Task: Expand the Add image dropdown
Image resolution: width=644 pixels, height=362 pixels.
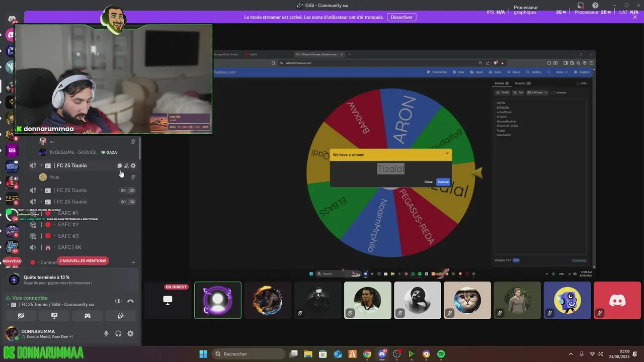Action: click(x=538, y=93)
